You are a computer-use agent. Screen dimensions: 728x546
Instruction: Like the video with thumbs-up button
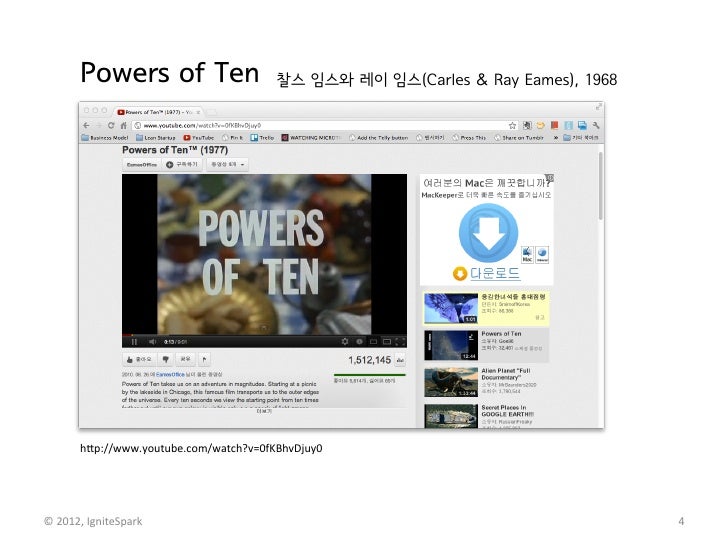click(139, 359)
